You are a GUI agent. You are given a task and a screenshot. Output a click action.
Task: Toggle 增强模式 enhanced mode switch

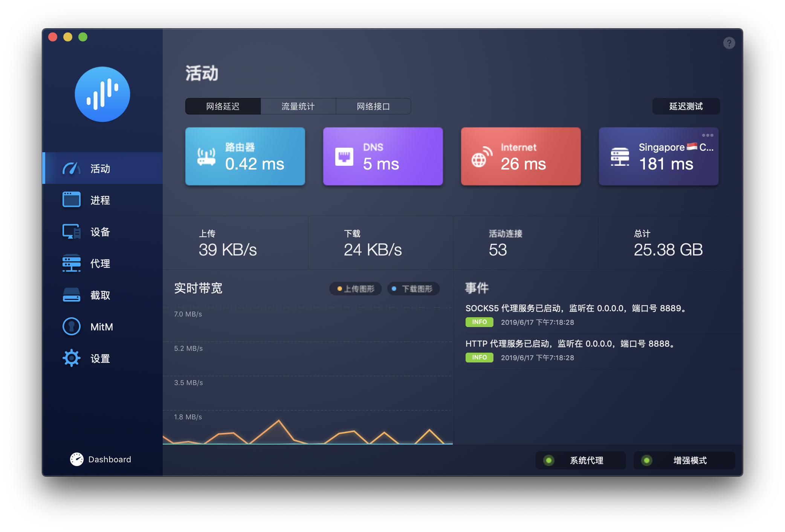point(684,460)
